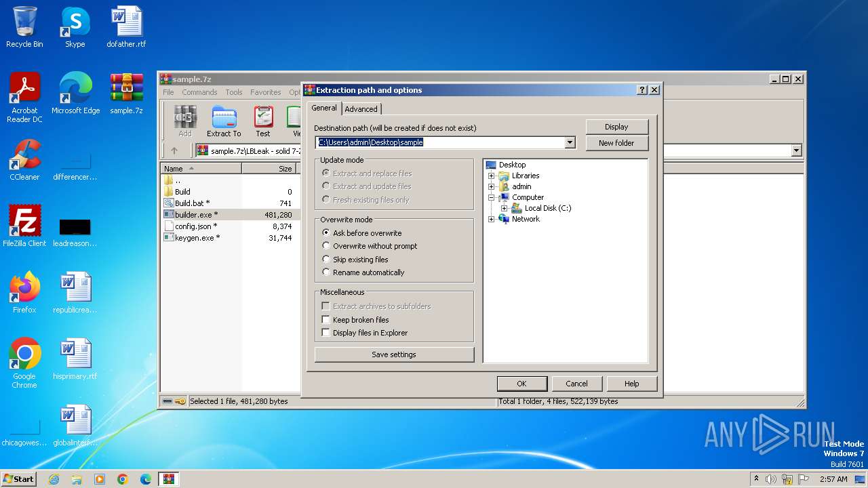Sort the file list by the Size column
Image resolution: width=868 pixels, height=488 pixels.
tap(269, 169)
